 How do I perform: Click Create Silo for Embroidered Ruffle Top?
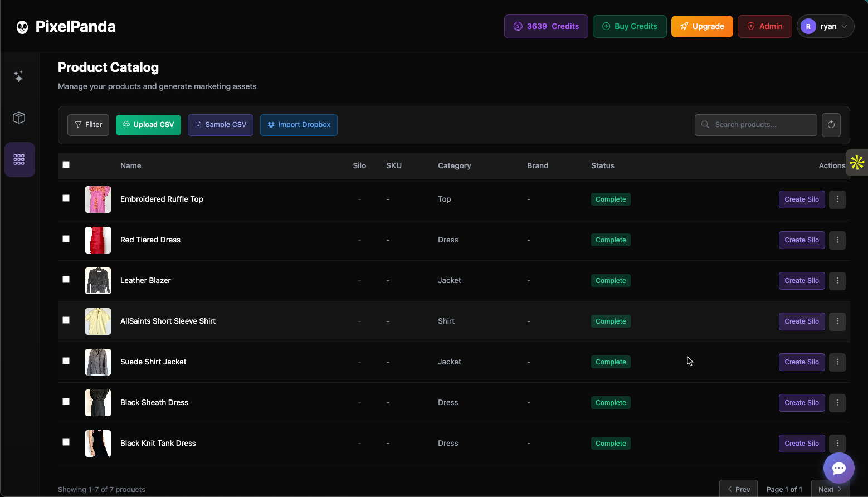[801, 199]
